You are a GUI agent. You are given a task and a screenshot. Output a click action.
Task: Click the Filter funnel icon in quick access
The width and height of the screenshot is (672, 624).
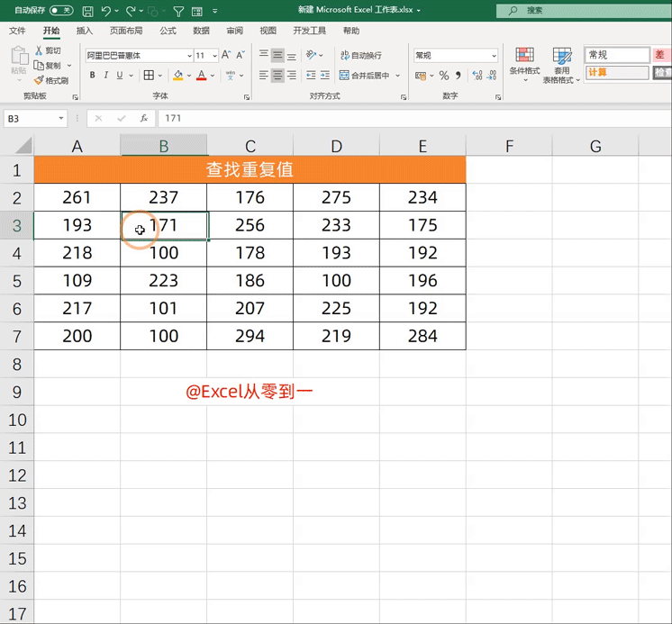point(178,12)
